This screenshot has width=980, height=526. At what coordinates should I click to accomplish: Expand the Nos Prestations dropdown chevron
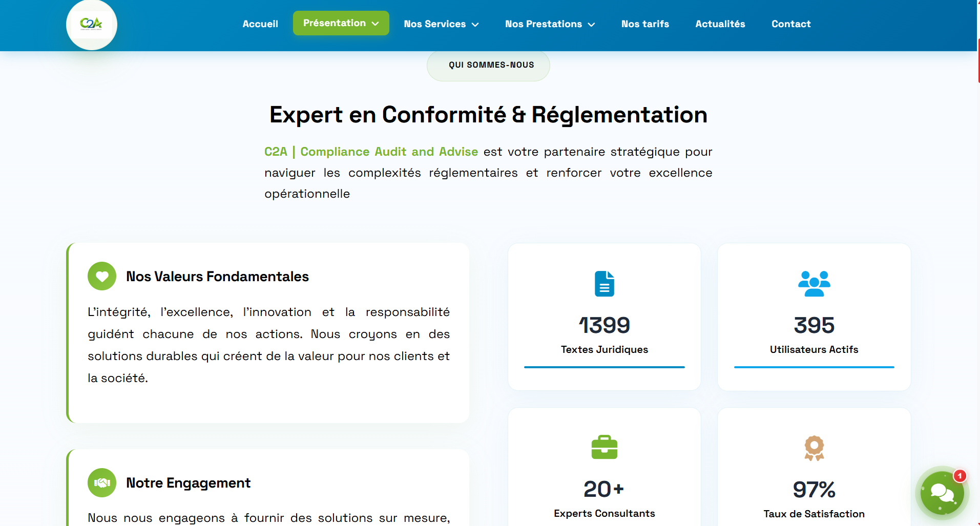(x=591, y=25)
